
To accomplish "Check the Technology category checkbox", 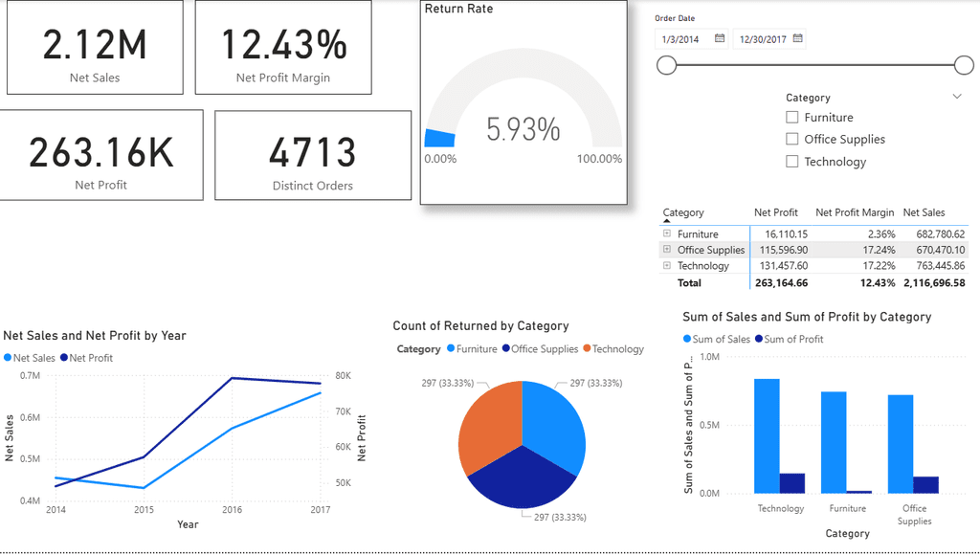I will 791,162.
